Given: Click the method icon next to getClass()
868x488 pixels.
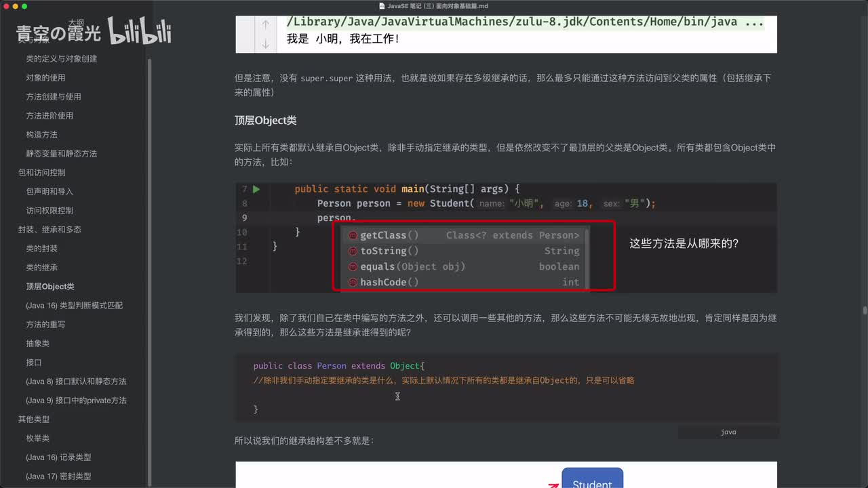Looking at the screenshot, I should [x=353, y=235].
